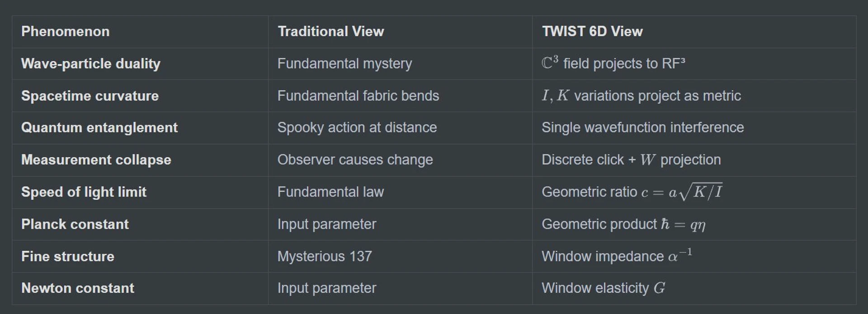868x314 pixels.
Task: Click the Planck constant row label
Action: 75,224
